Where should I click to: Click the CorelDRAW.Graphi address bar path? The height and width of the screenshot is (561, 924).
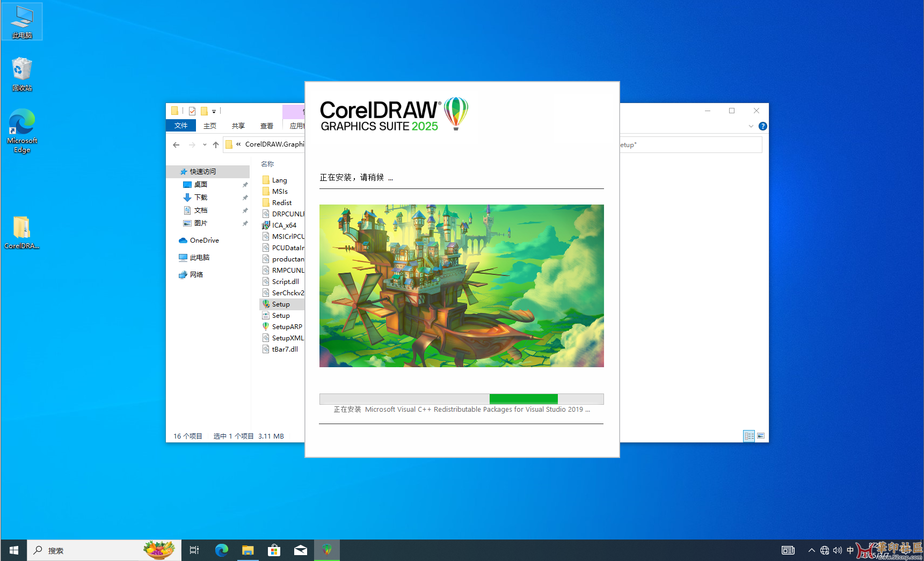(x=274, y=144)
